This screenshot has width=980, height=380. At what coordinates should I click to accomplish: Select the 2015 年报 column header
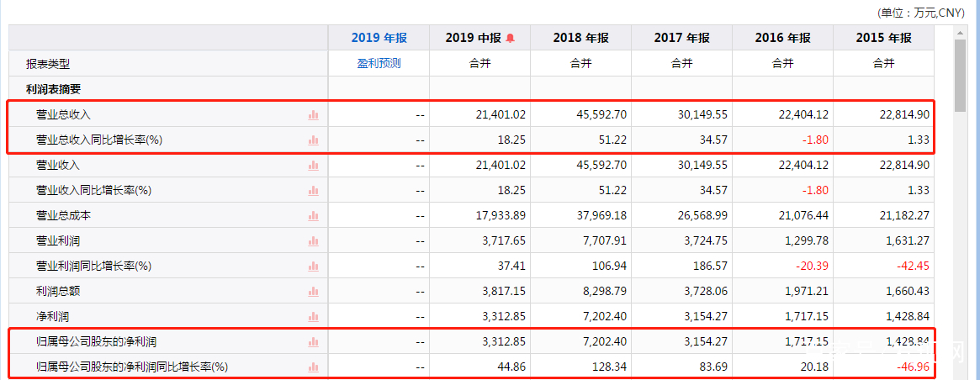click(x=883, y=38)
